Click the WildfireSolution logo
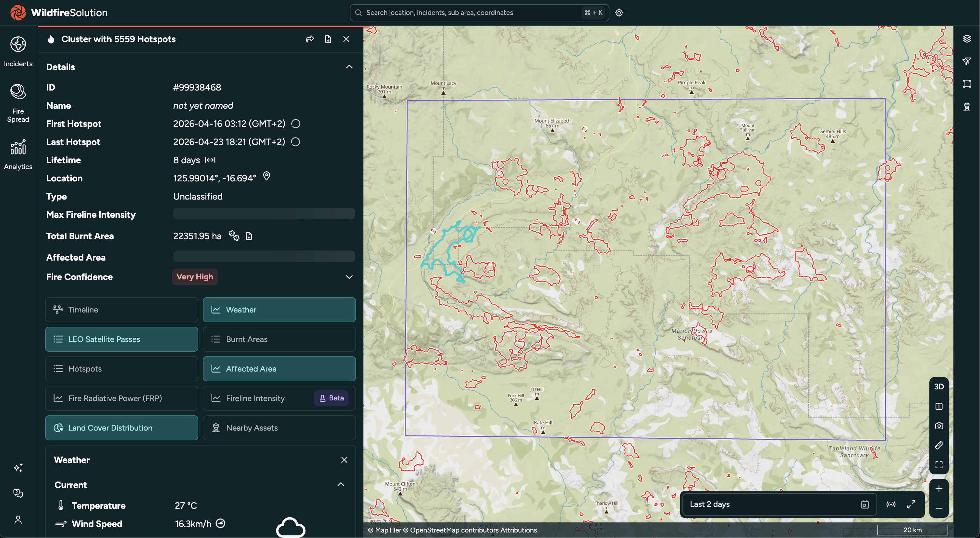 pyautogui.click(x=59, y=13)
